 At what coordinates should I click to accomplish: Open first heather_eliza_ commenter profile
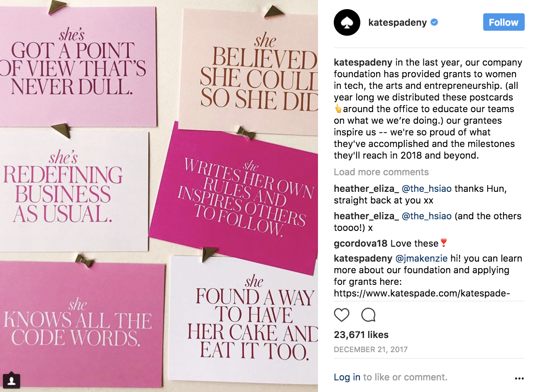coord(366,189)
